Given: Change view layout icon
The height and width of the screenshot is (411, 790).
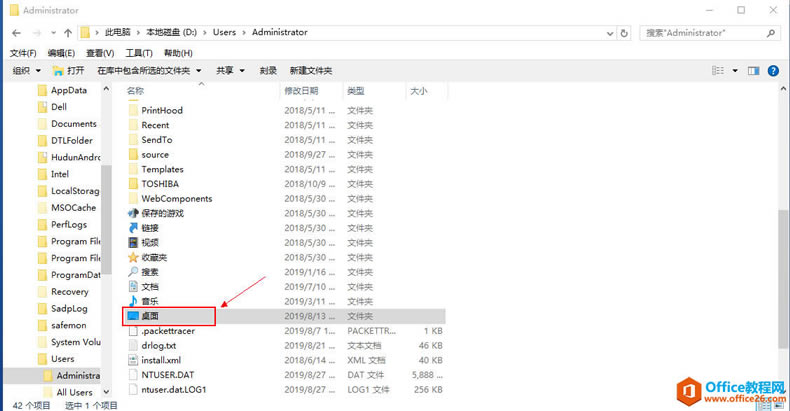Looking at the screenshot, I should point(718,71).
